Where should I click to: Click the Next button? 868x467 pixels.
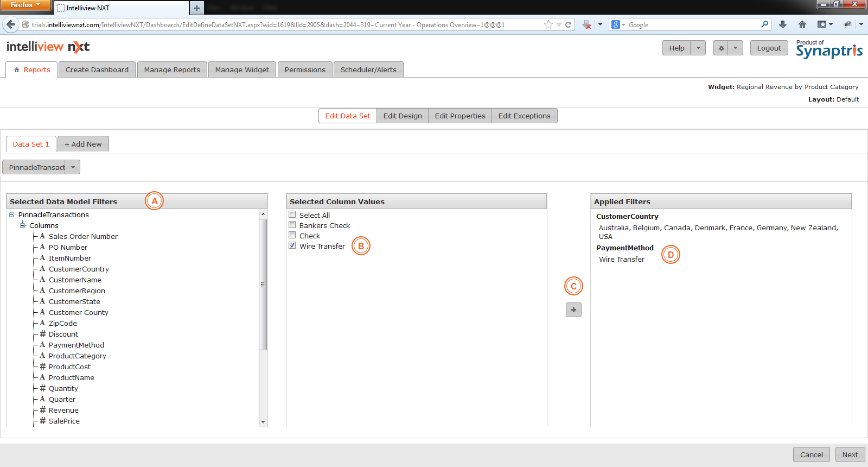tap(850, 455)
